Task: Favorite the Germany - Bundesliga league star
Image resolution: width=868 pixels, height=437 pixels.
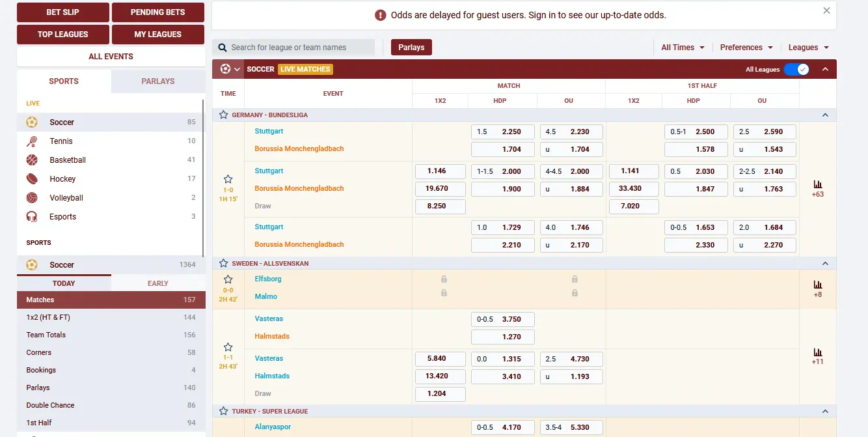Action: 224,115
